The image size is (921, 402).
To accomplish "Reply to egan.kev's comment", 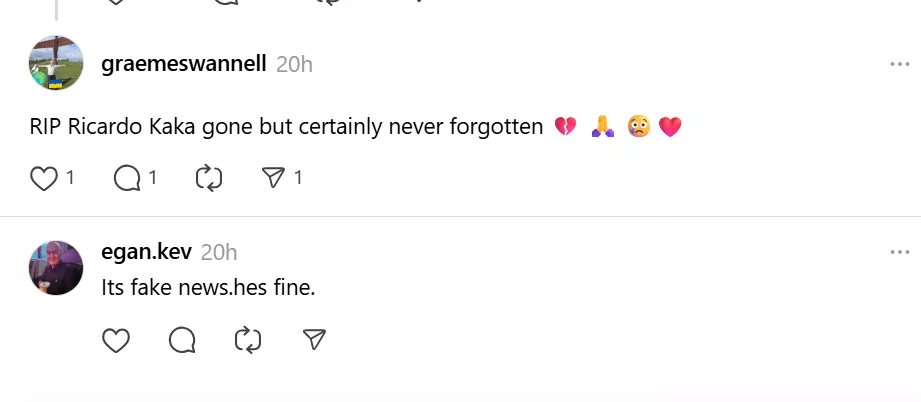I will click(182, 341).
